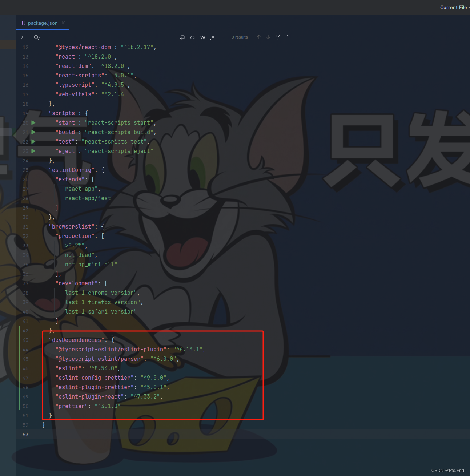Click the "react-dom" dependency line
Image resolution: width=470 pixels, height=476 pixels.
pos(93,66)
